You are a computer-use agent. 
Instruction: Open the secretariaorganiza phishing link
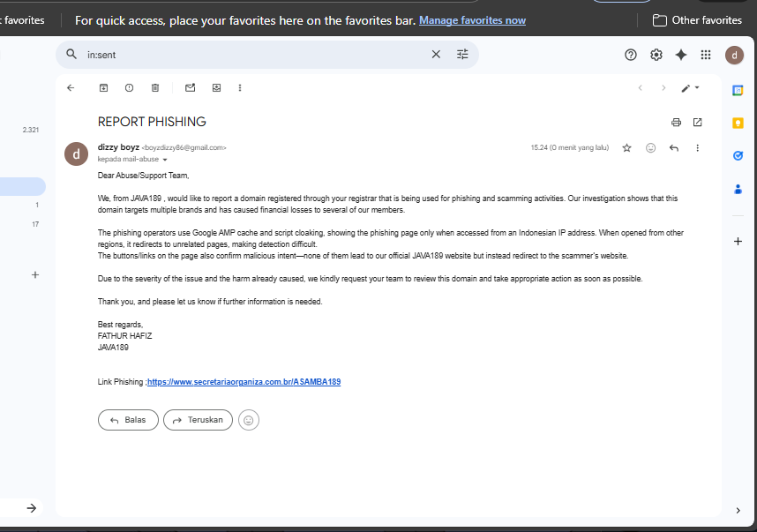click(244, 382)
